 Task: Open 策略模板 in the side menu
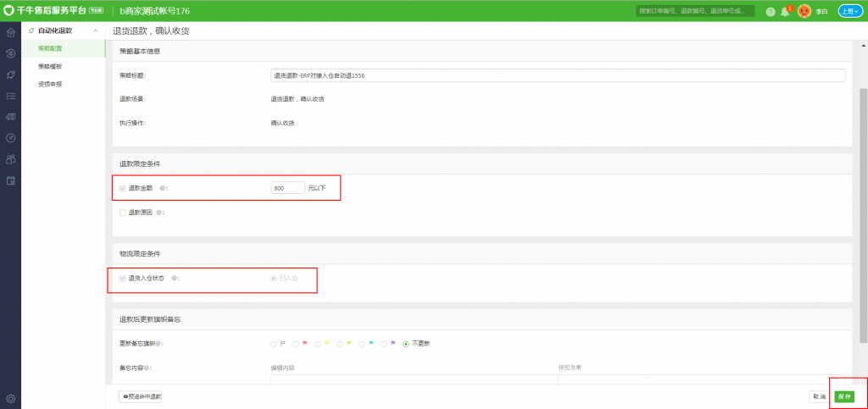tap(50, 66)
